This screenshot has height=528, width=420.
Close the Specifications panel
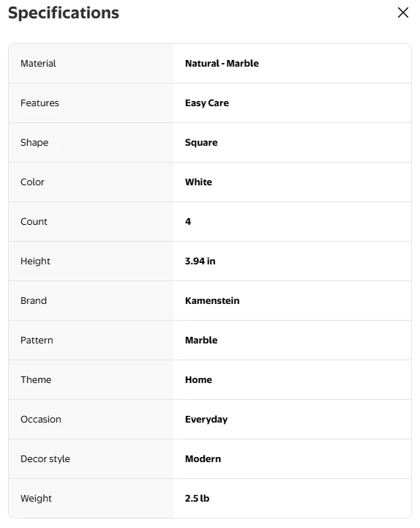tap(402, 12)
